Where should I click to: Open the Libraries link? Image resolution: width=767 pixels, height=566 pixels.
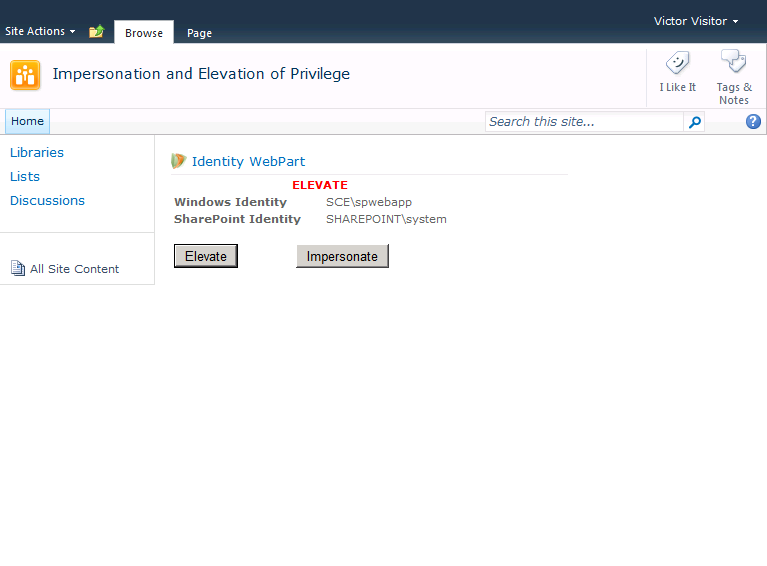click(37, 153)
